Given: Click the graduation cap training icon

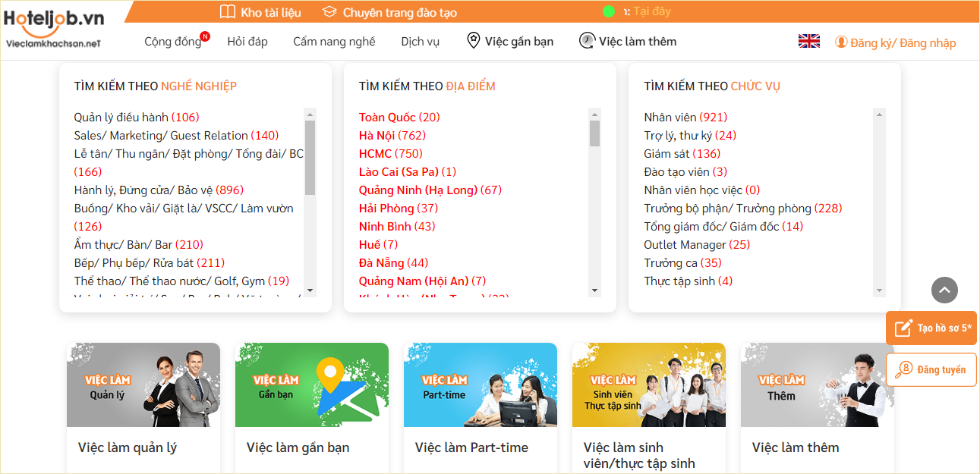Looking at the screenshot, I should [329, 12].
